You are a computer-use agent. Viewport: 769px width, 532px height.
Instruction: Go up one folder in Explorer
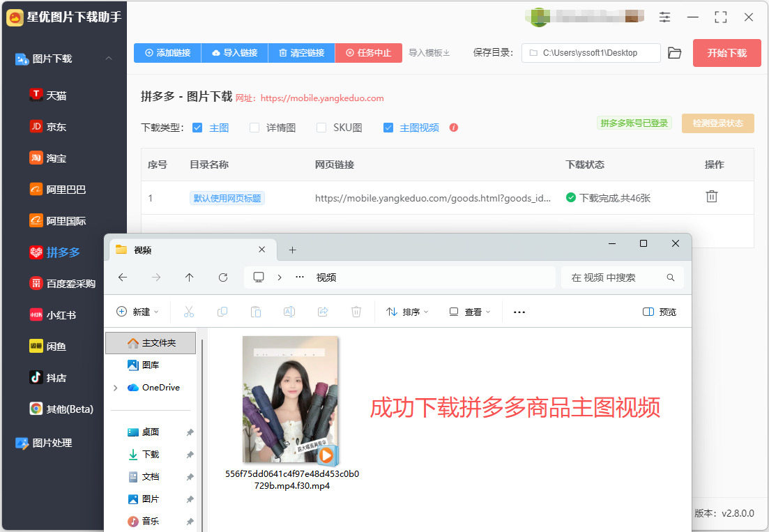click(x=190, y=278)
